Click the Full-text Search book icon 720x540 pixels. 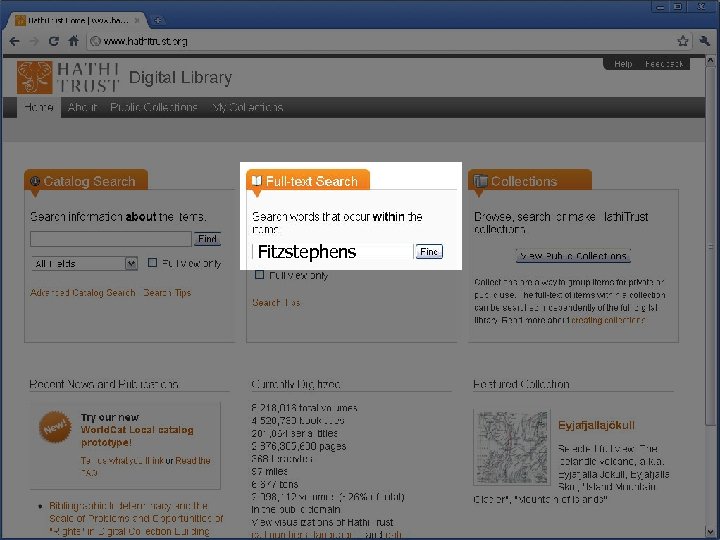pyautogui.click(x=257, y=180)
